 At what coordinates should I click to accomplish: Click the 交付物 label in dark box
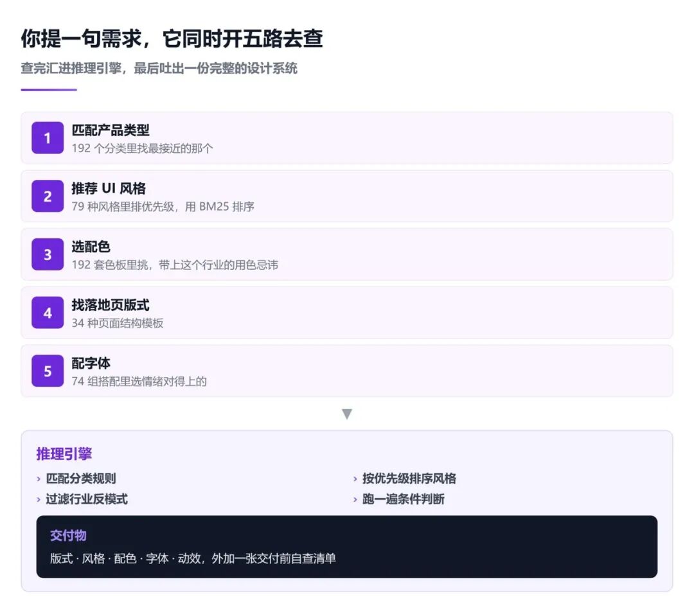pyautogui.click(x=68, y=536)
